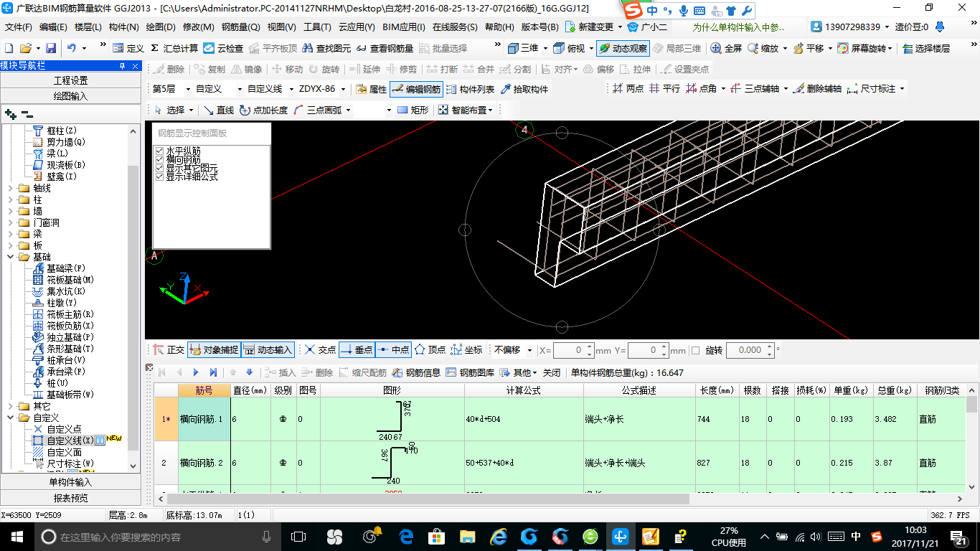Open the 在线服务(S) menu
The width and height of the screenshot is (980, 551).
click(454, 27)
